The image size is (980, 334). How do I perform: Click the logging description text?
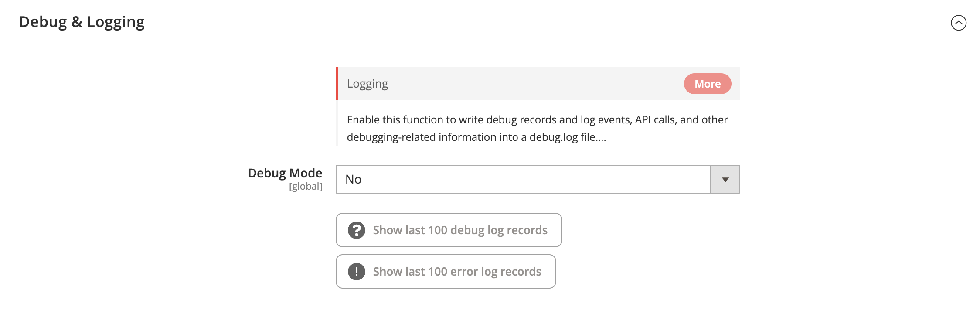(x=537, y=128)
